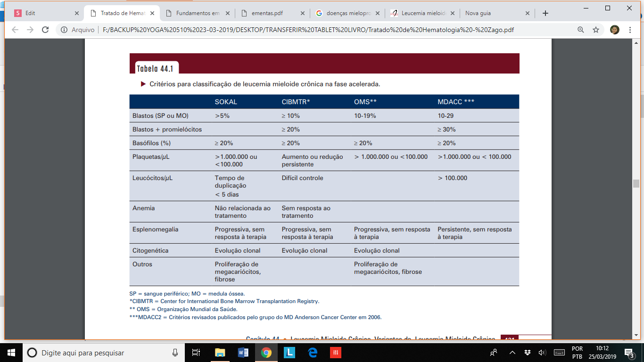Click the Basófilos (%) row label
This screenshot has height=362, width=644.
[152, 143]
